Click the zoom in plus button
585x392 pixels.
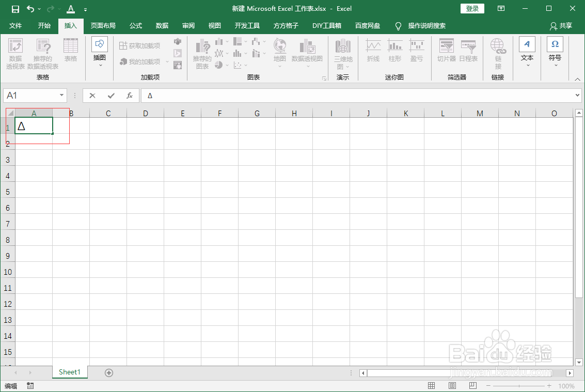549,386
